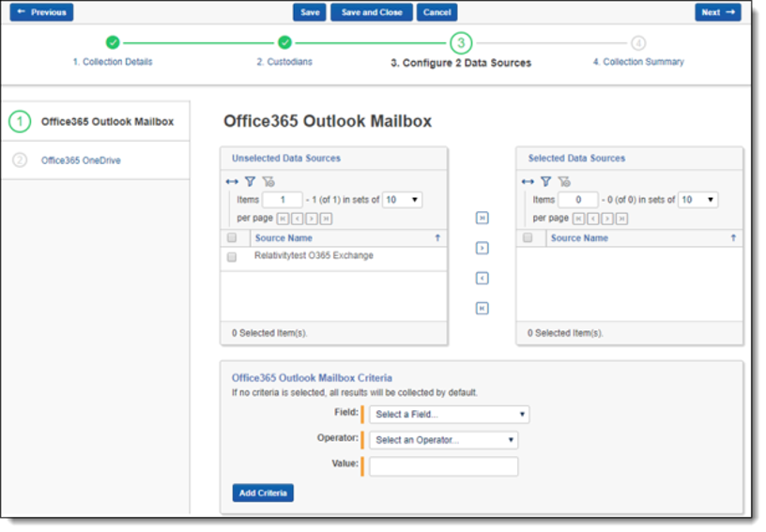Click the Cancel button
The width and height of the screenshot is (766, 532).
pos(437,12)
